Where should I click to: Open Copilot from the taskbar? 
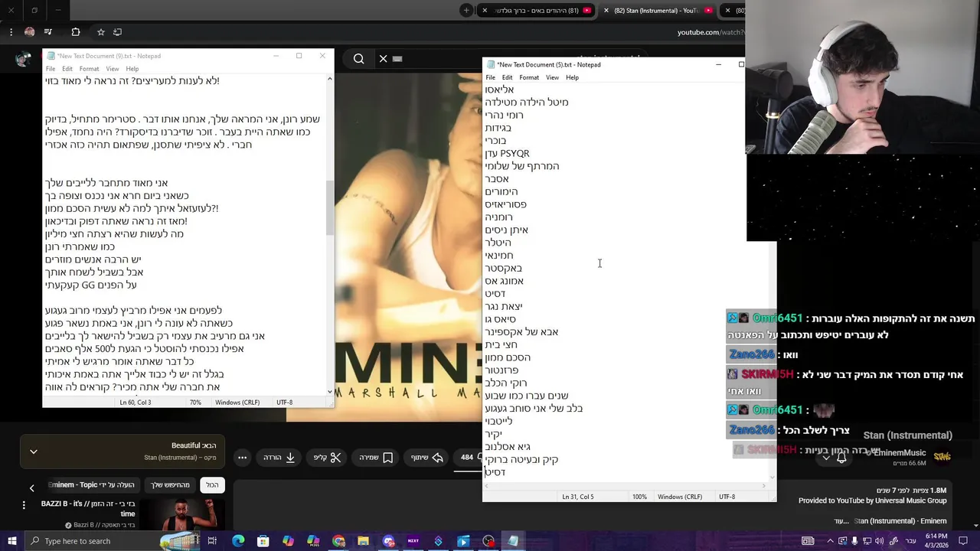coord(288,541)
